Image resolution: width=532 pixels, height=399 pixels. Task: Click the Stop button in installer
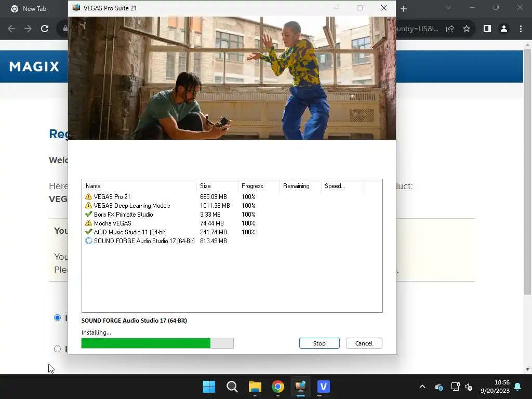point(320,343)
